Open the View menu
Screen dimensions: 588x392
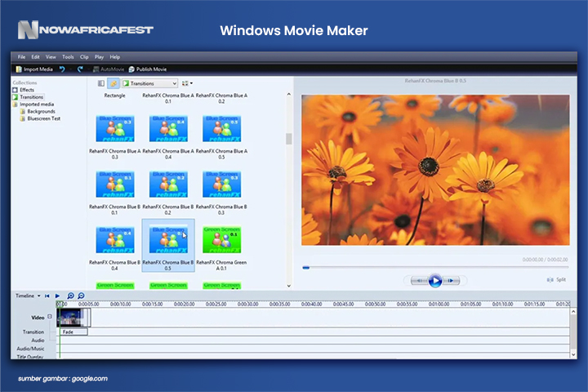tap(51, 57)
